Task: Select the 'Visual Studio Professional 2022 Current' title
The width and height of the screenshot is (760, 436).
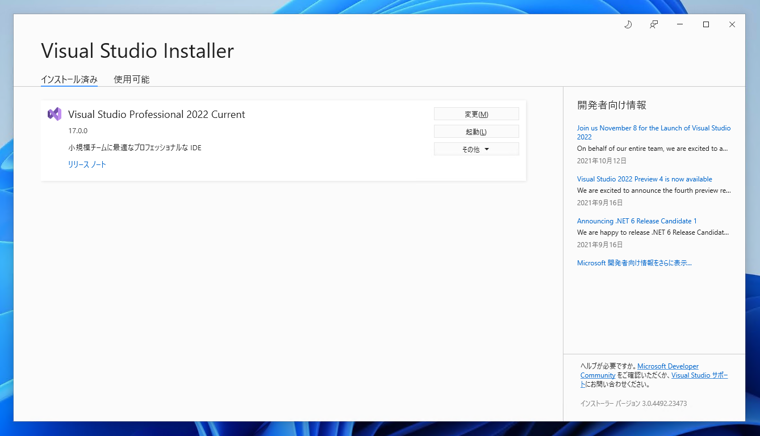Action: [x=157, y=114]
